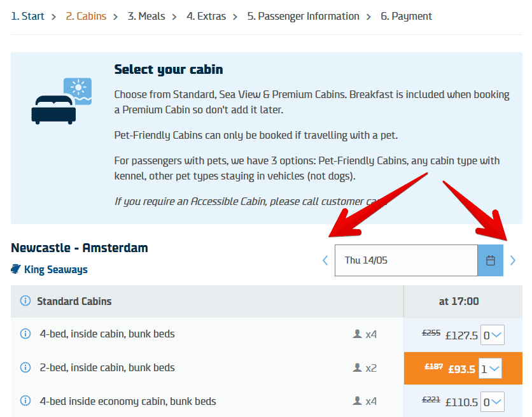
Task: Open info for Standard Cabins header
Action: point(25,301)
